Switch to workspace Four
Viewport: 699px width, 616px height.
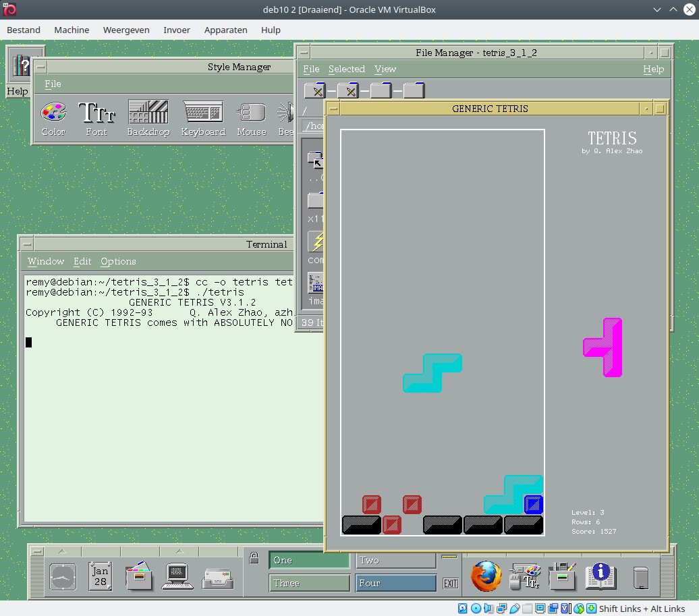tap(395, 583)
